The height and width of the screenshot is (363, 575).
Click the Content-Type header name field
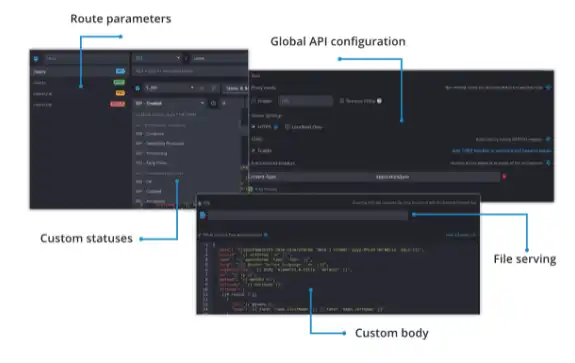pos(311,177)
